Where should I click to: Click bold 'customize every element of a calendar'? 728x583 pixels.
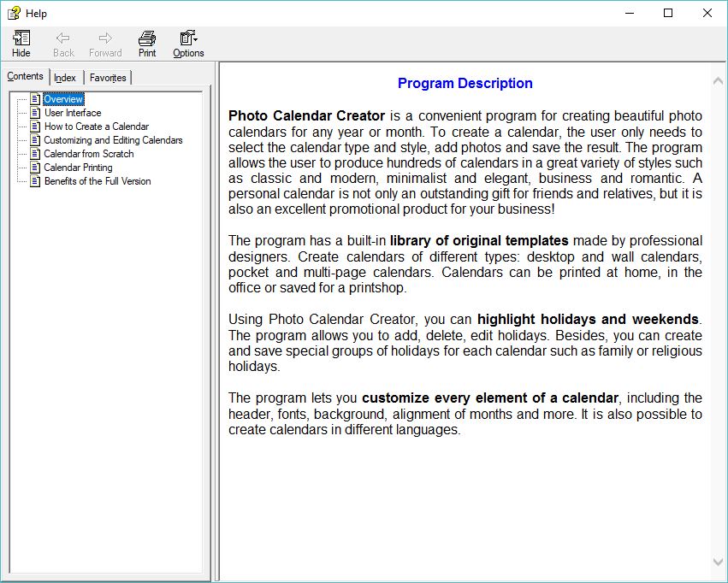click(490, 398)
